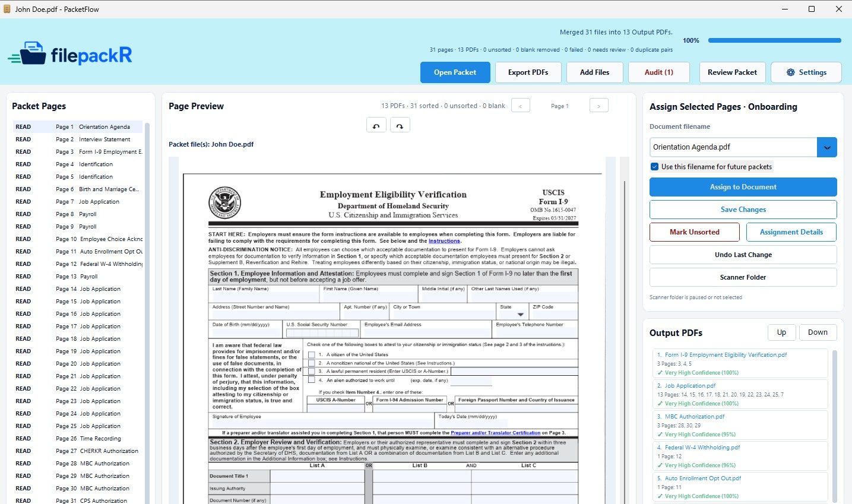
Task: Select output Form I-9 Employment Eligibility Verification.pdf
Action: point(740,363)
